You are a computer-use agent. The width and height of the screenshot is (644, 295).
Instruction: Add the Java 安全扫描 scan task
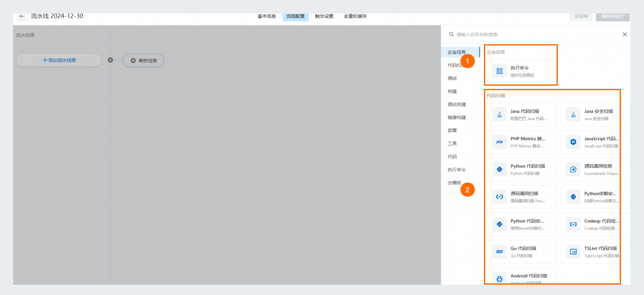[x=595, y=115]
